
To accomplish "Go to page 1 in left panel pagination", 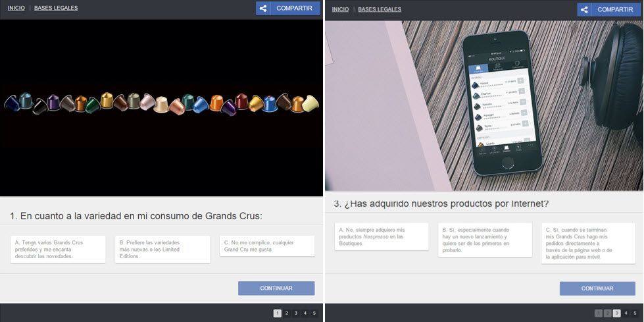I will click(x=277, y=313).
